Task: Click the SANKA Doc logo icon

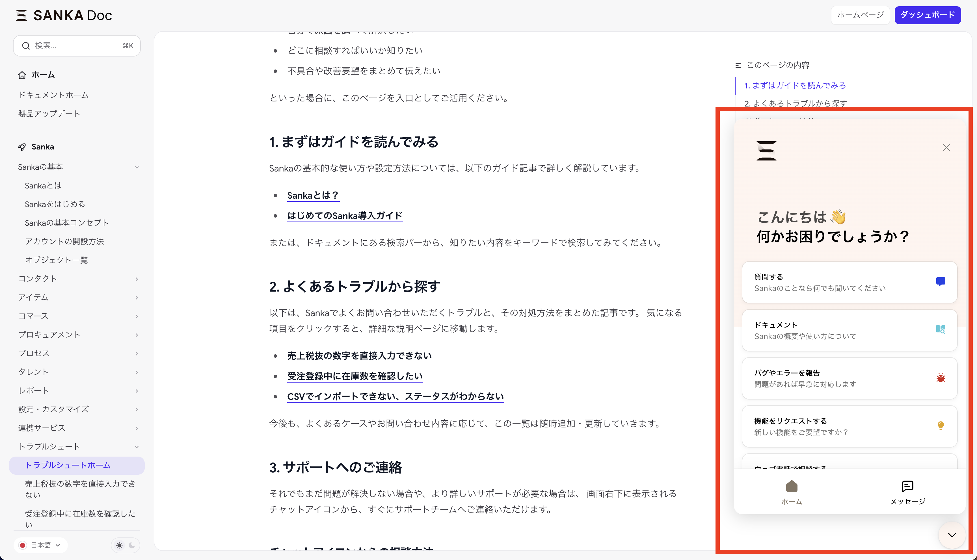Action: 21,15
